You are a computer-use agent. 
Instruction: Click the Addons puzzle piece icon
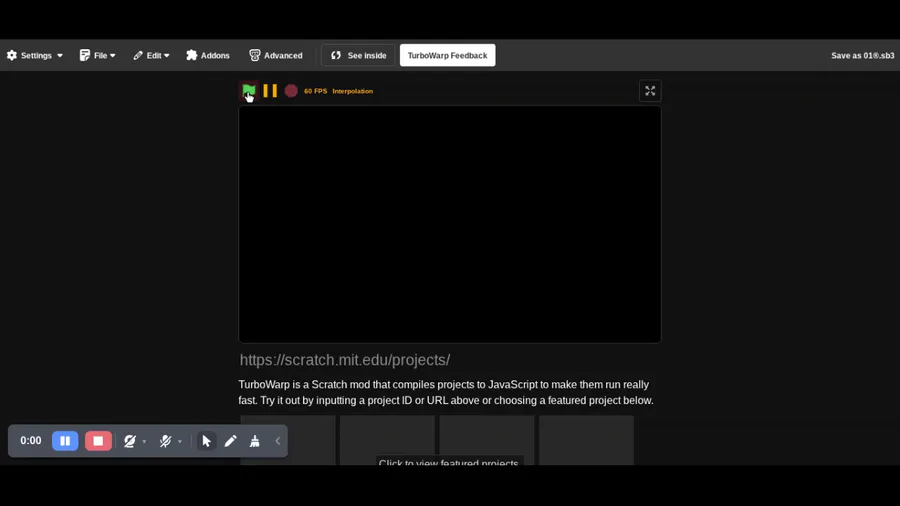click(192, 55)
